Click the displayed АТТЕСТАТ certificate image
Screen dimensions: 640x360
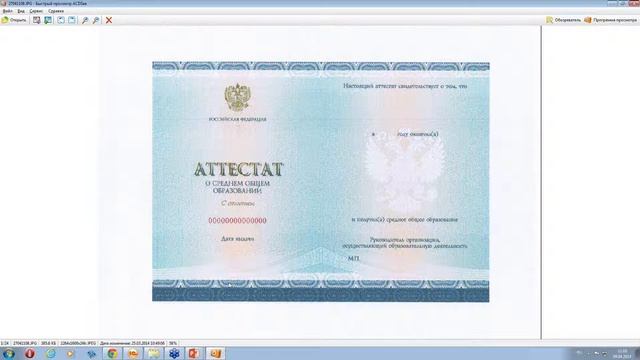[x=321, y=182]
